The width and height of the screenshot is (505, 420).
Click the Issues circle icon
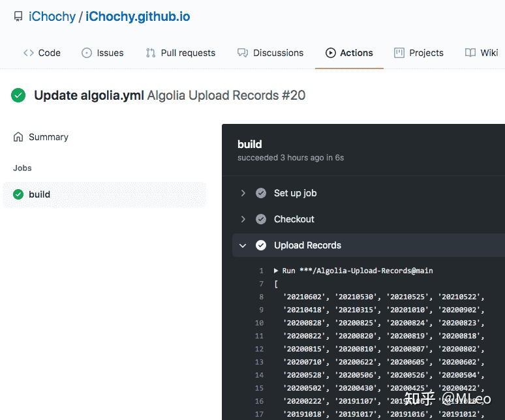87,53
